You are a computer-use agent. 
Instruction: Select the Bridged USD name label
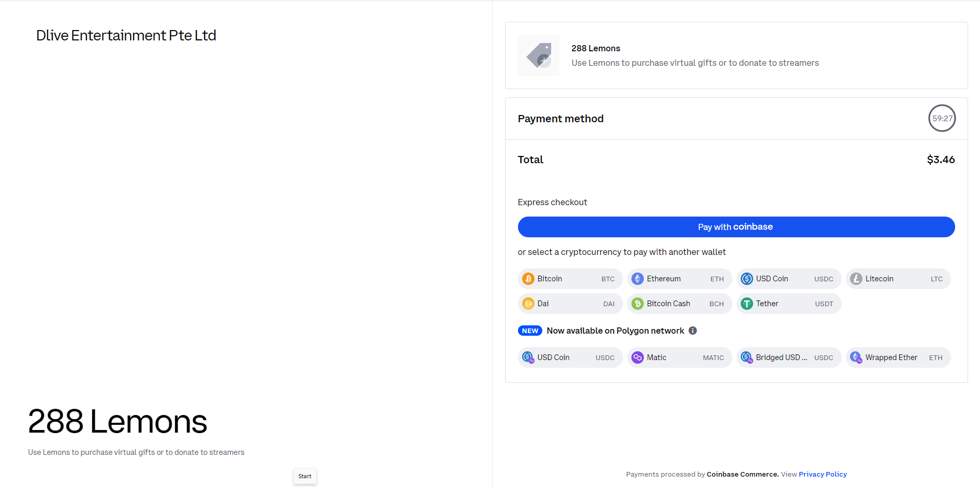(781, 357)
